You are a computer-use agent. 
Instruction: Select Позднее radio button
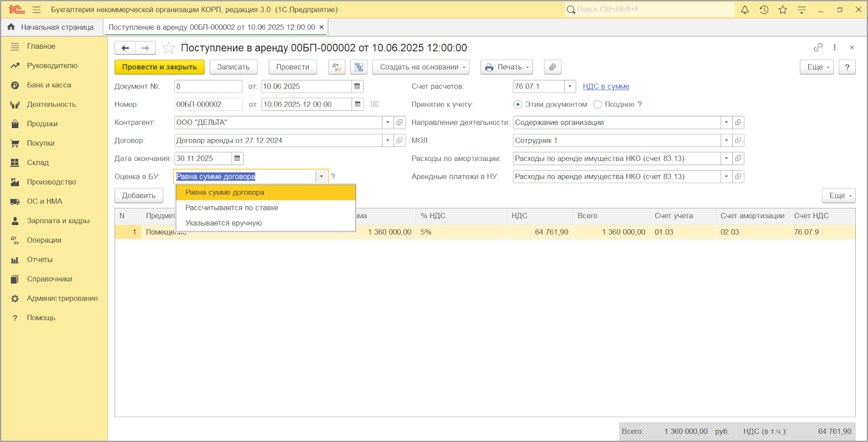click(x=598, y=104)
